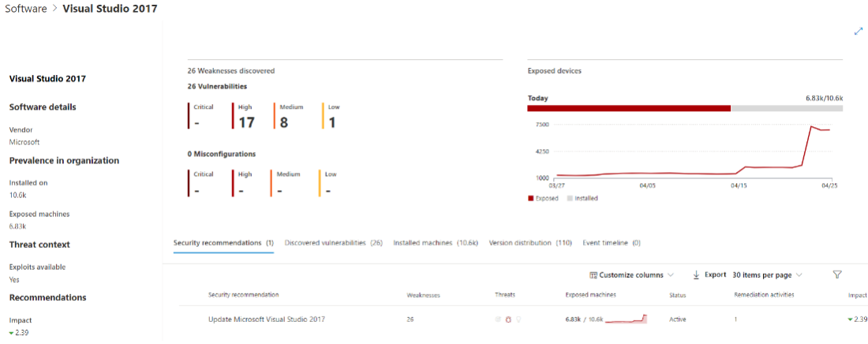
Task: Sort by the Weaknesses column header
Action: coord(423,295)
